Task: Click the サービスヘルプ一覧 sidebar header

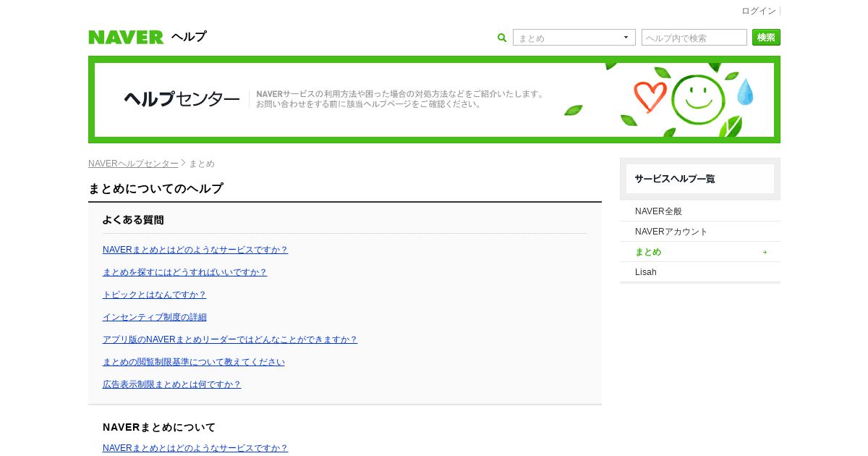Action: point(700,179)
